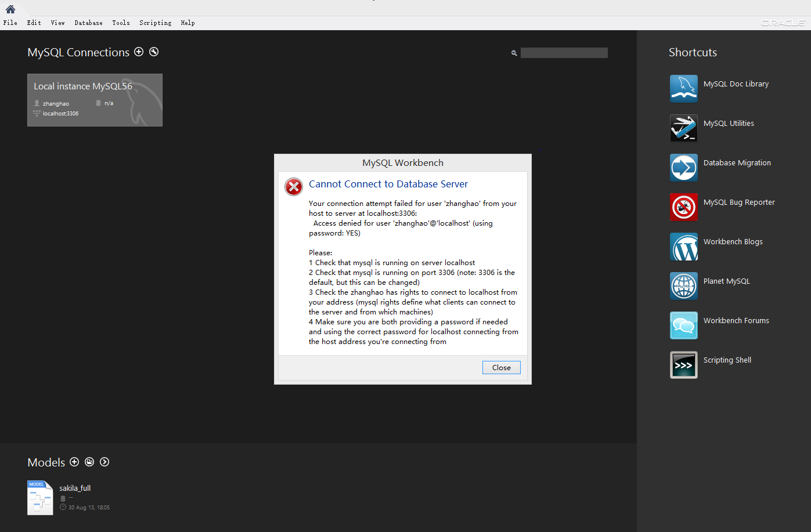Image resolution: width=811 pixels, height=532 pixels.
Task: Open Workbench Blogs WordPress icon
Action: click(x=684, y=247)
